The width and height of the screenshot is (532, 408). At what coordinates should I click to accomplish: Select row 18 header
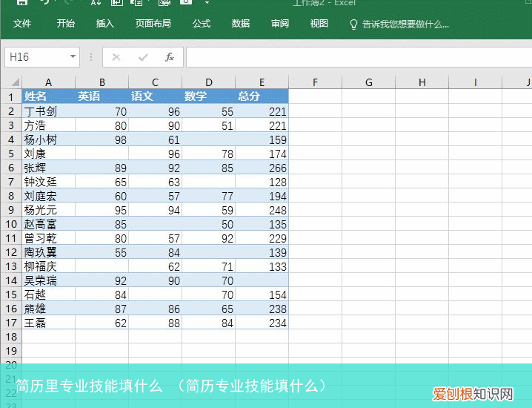coord(11,337)
